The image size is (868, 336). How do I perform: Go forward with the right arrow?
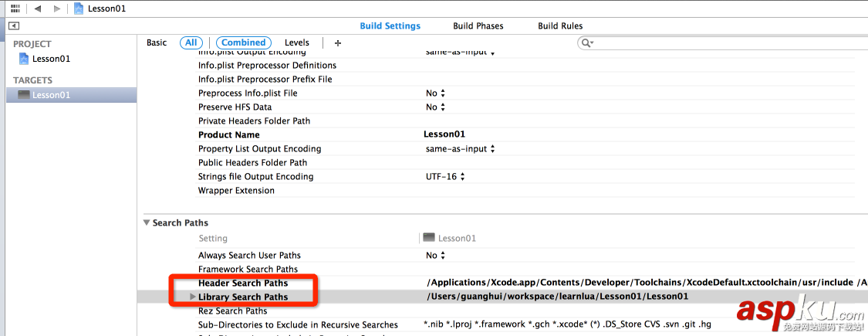pyautogui.click(x=56, y=8)
